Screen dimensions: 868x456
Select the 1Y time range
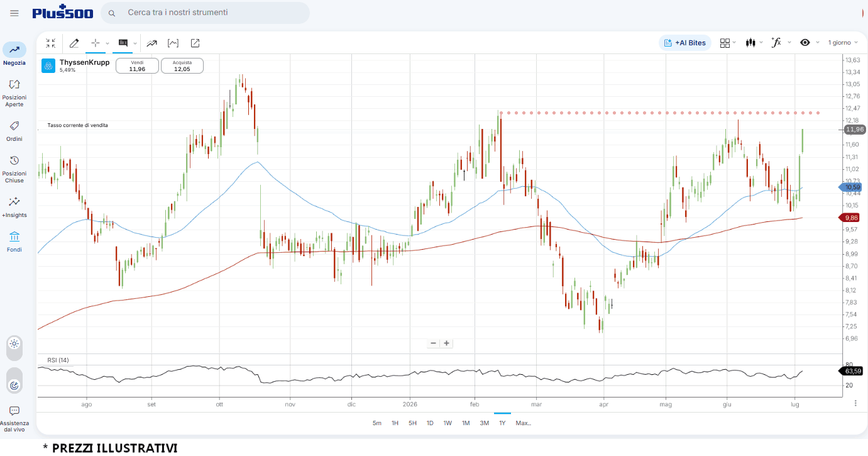click(502, 423)
